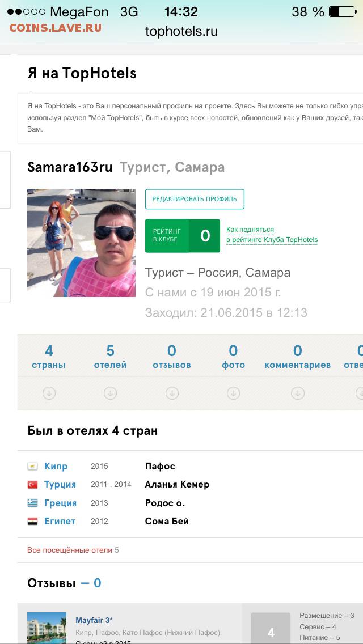Screen dimensions: 363x644
Task: Expand the arrow under комментариев counter
Action: [298, 393]
